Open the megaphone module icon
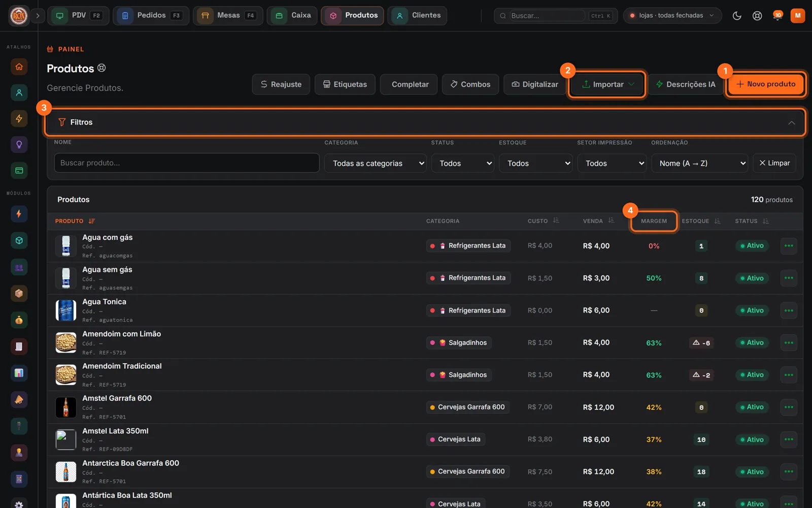Image resolution: width=812 pixels, height=508 pixels. click(19, 400)
